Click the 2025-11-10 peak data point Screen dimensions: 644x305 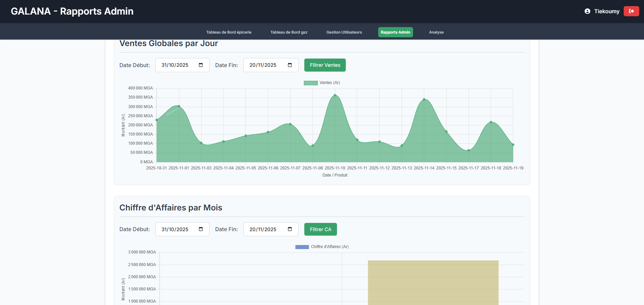335,95
